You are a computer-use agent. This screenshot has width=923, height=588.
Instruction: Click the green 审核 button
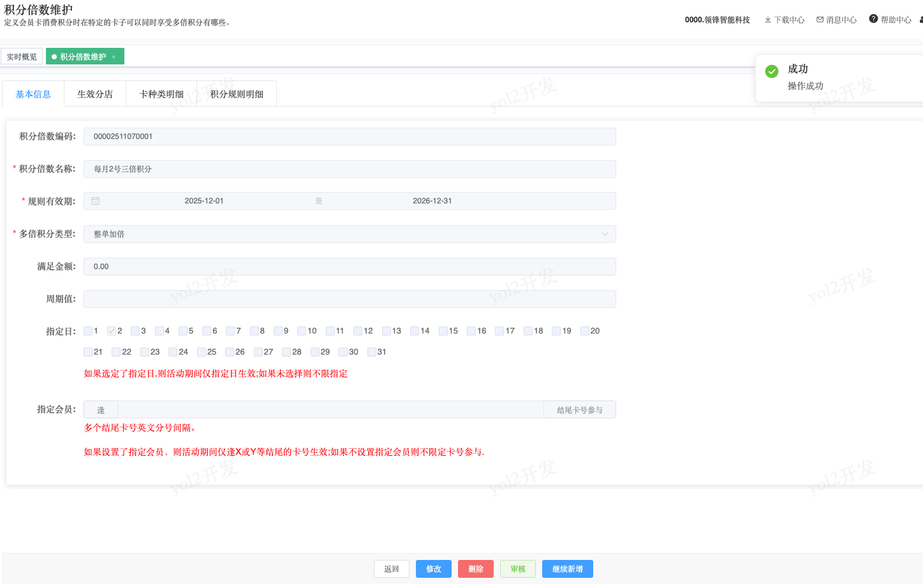click(x=518, y=569)
